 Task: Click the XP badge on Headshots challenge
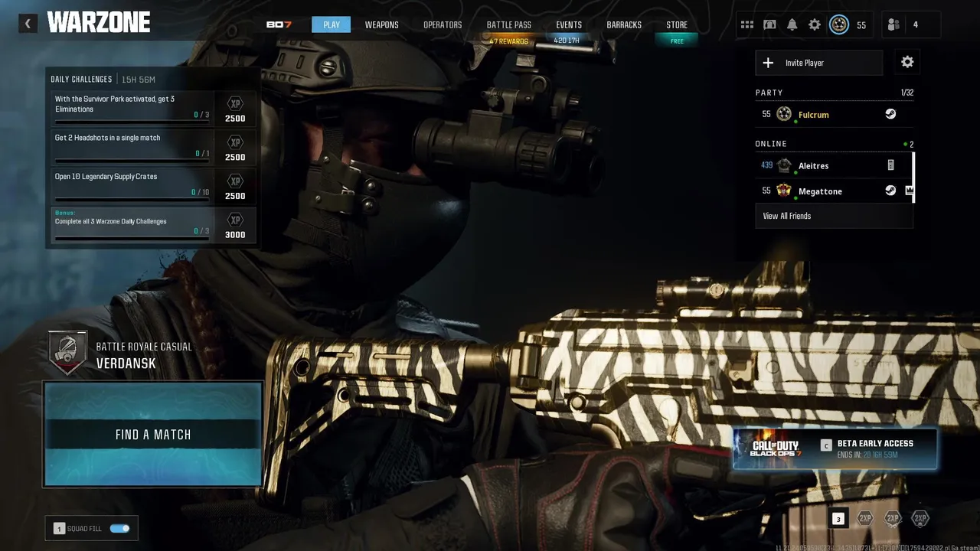(235, 142)
